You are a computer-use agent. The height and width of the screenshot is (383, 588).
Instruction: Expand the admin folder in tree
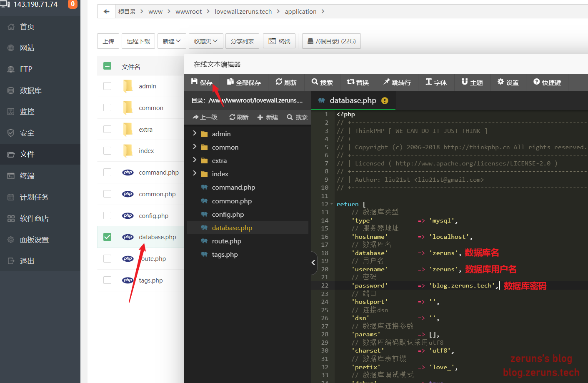tap(194, 133)
